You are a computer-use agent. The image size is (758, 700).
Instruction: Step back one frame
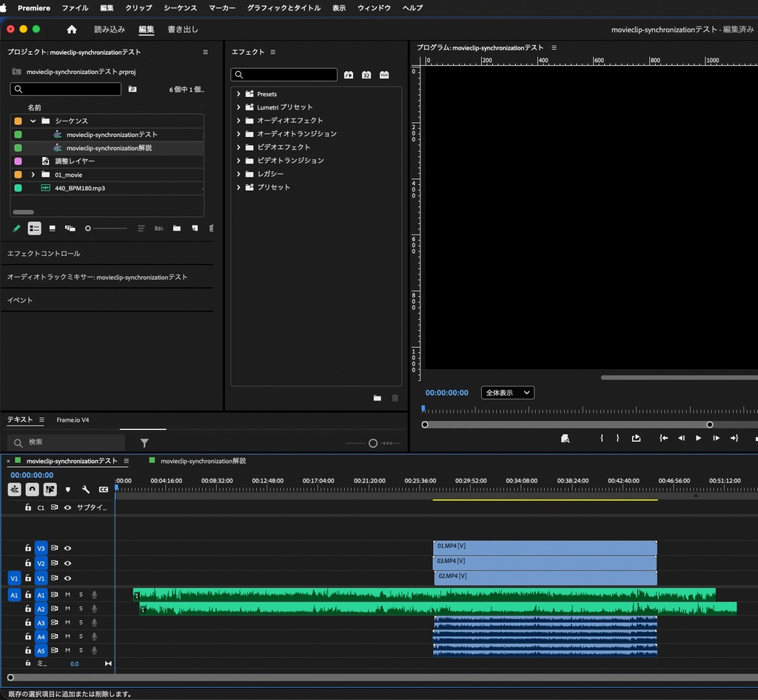click(681, 438)
